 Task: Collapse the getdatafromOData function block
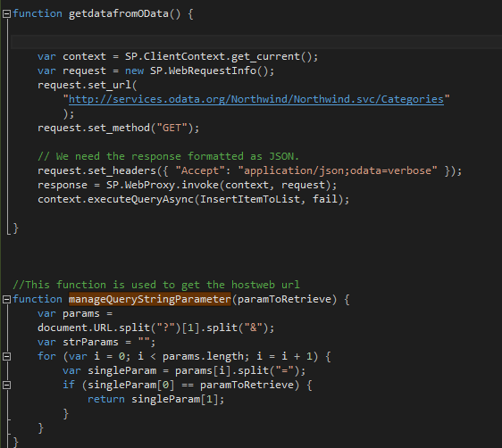6,13
